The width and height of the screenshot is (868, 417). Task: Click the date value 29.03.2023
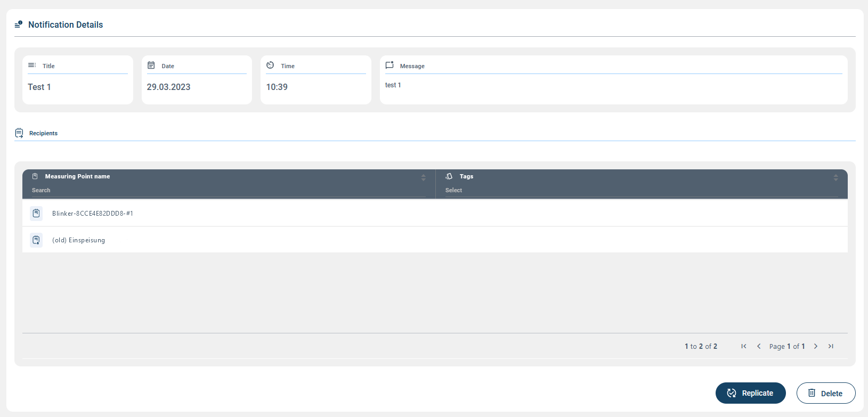[x=168, y=87]
